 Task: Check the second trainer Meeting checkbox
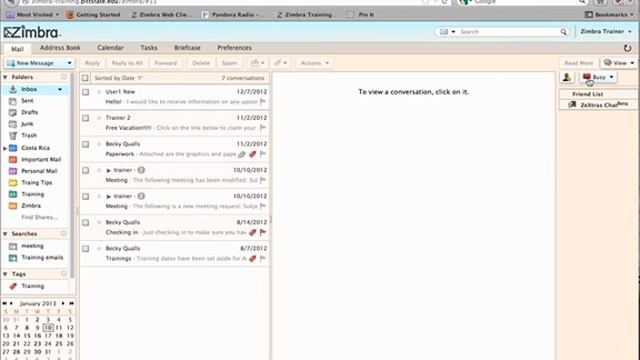coord(85,197)
